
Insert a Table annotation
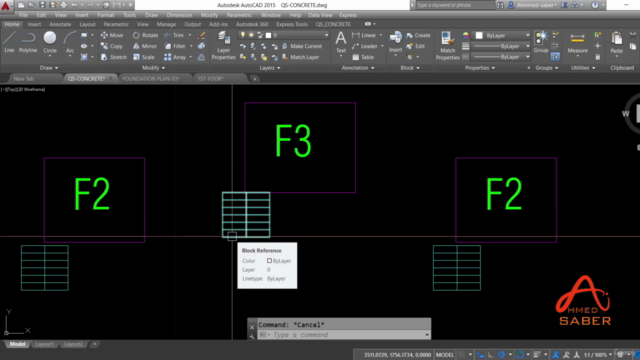(x=363, y=57)
